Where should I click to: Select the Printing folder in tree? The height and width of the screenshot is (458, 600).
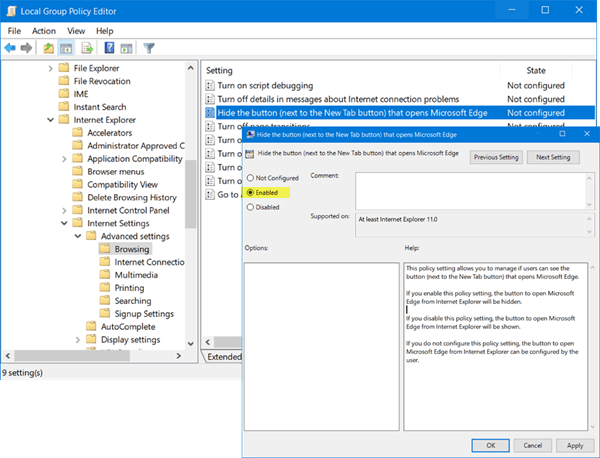click(x=129, y=288)
